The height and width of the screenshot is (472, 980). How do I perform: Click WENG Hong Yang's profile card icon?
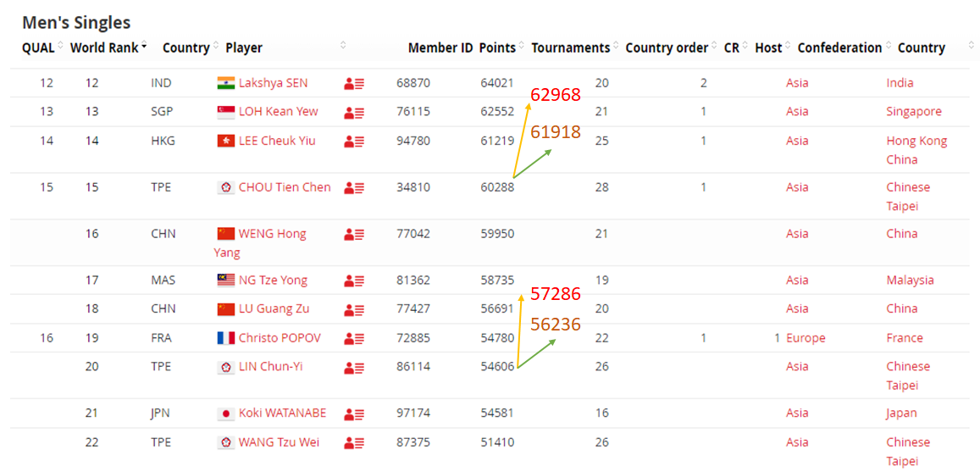point(354,235)
